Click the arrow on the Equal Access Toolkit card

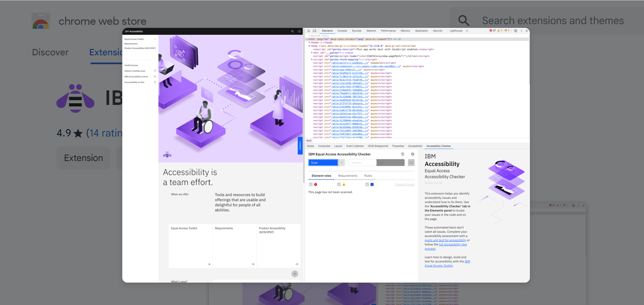click(209, 264)
